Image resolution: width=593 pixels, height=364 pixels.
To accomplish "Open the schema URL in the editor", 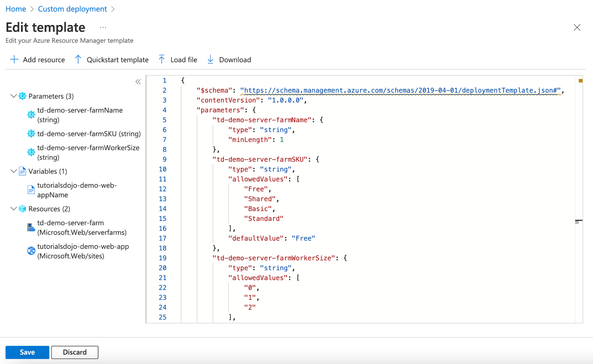I will coord(400,90).
